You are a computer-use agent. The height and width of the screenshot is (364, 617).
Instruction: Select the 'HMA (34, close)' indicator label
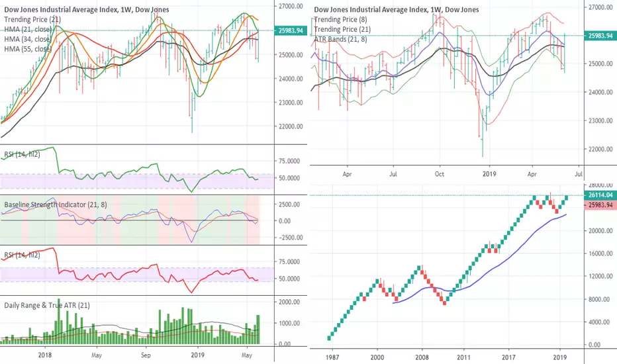[28, 39]
